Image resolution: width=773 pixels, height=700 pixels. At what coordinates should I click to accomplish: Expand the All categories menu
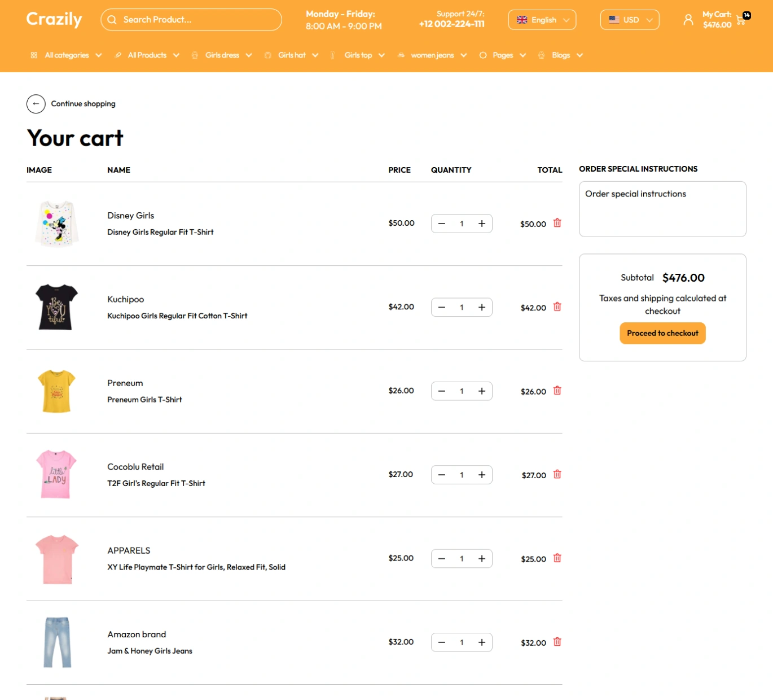(66, 55)
